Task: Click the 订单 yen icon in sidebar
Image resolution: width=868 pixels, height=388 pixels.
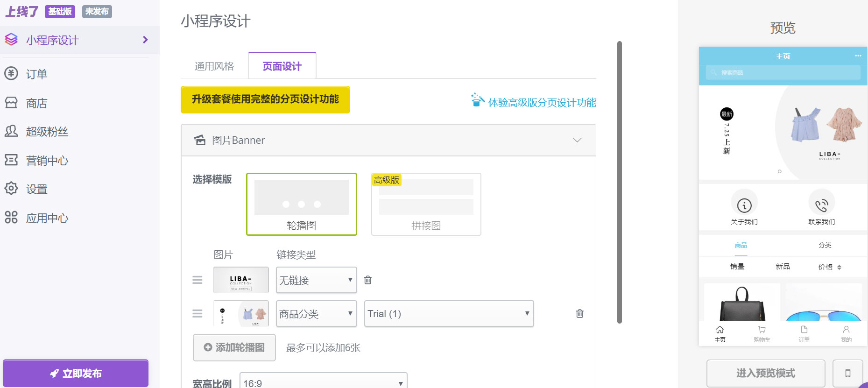Action: [x=11, y=74]
